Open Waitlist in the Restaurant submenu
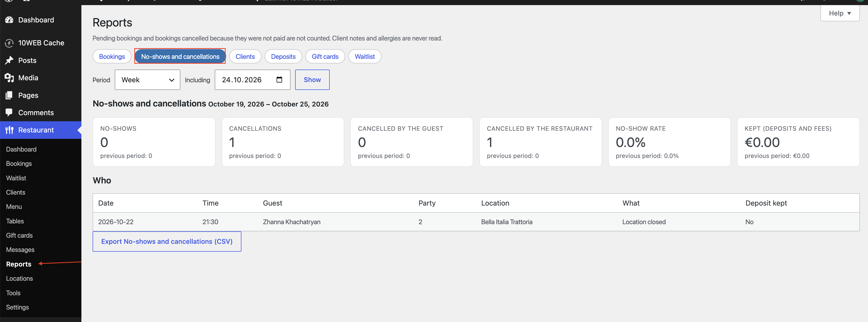868x322 pixels. click(x=16, y=178)
